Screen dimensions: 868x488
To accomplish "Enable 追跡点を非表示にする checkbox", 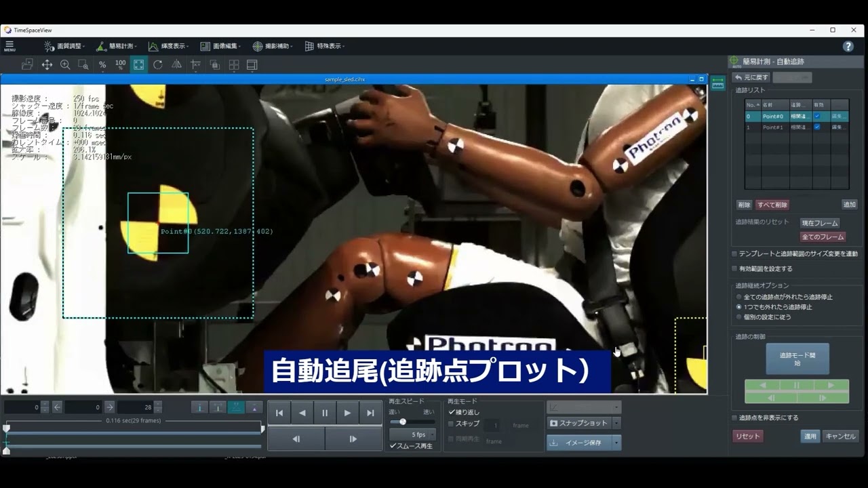I will [734, 418].
